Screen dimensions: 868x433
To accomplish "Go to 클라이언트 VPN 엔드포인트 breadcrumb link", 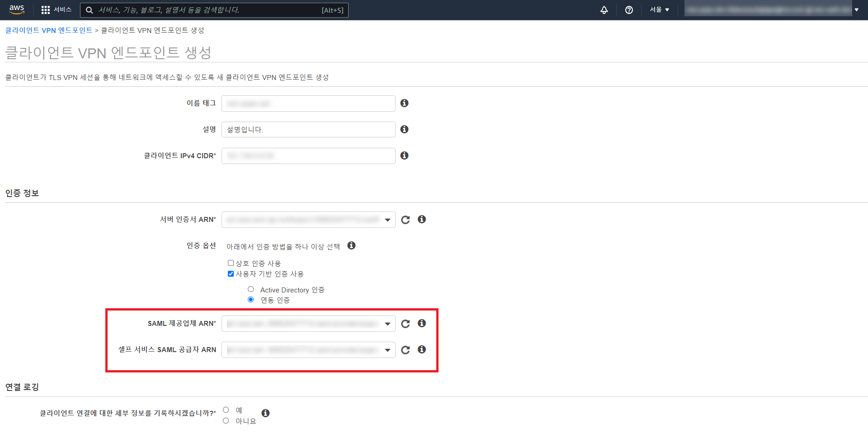I will 49,30.
